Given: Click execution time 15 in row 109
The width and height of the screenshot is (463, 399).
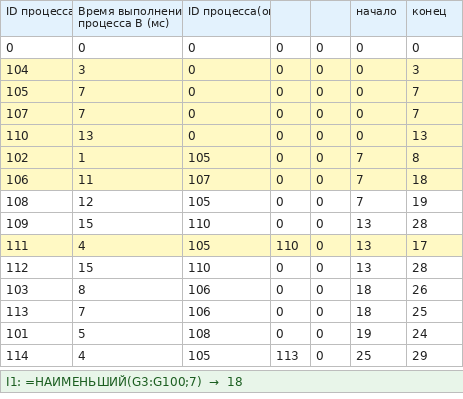Looking at the screenshot, I should tap(127, 224).
